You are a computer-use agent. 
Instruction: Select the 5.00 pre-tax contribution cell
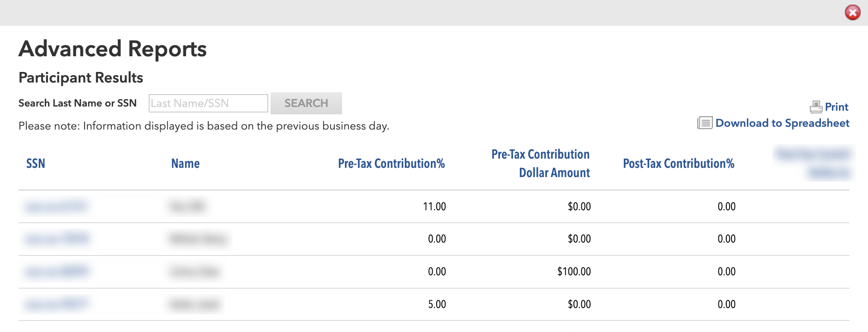click(x=436, y=304)
